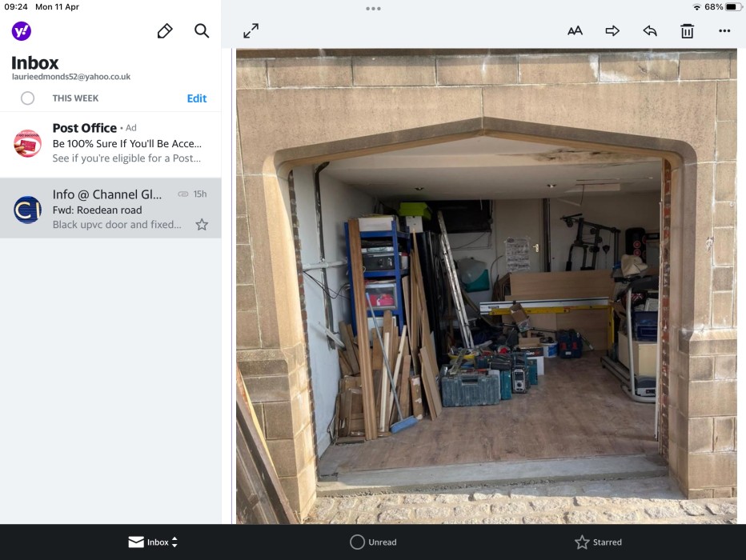This screenshot has width=746, height=560.
Task: Tap the status bar time 09:24
Action: point(16,6)
